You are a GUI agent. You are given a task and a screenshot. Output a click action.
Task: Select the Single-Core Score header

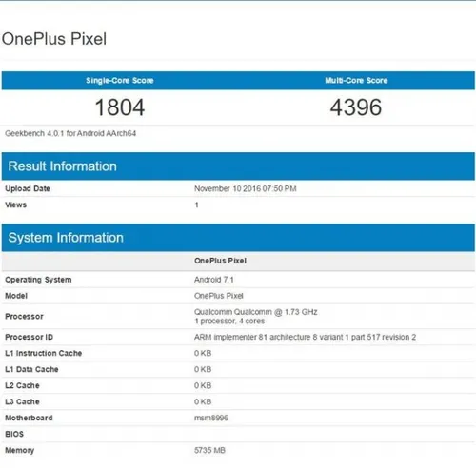click(x=120, y=81)
